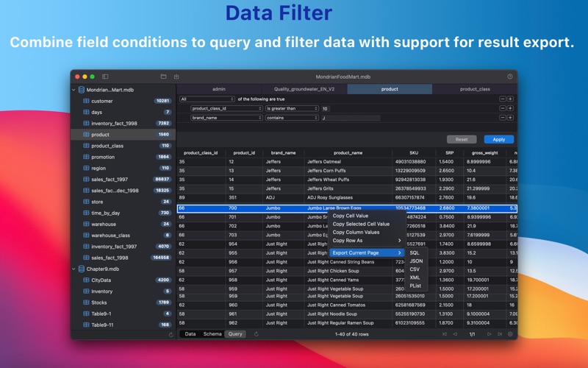Click the share/export toolbar icon
This screenshot has height=368, width=588.
[176, 77]
